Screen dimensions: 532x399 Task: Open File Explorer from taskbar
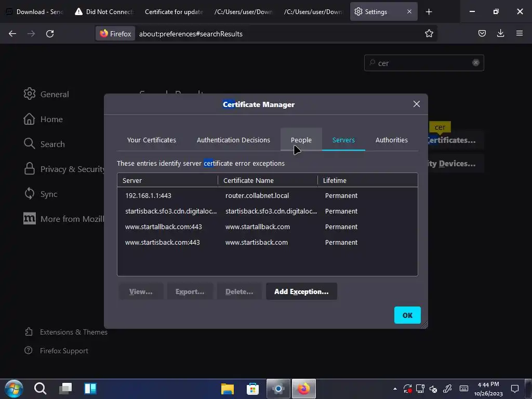pyautogui.click(x=228, y=389)
